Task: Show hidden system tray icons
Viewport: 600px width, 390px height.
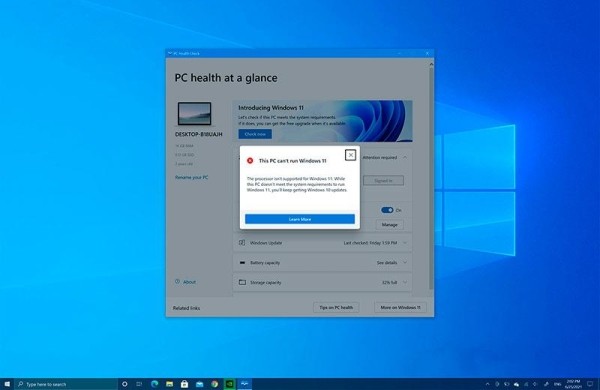Action: tap(487, 384)
